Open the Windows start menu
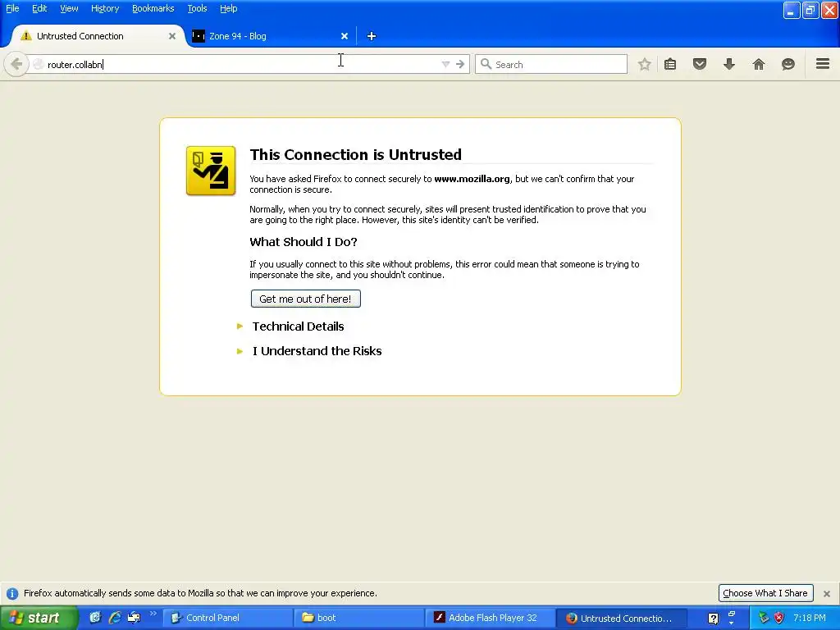 [39, 618]
